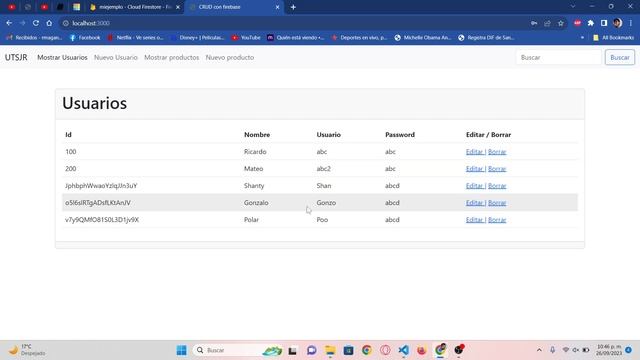Open the Deportes en vivo bookmark
This screenshot has width=640, height=360.
[359, 38]
